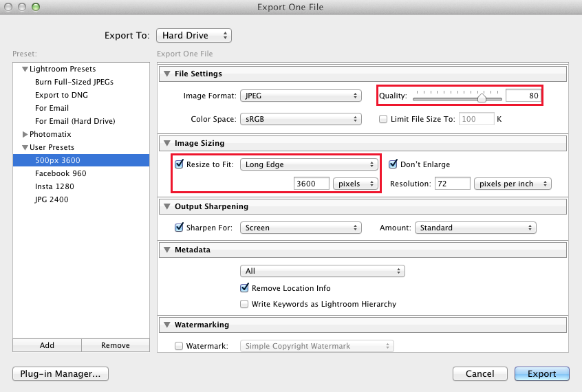Select For Email (Hard Drive) preset

coord(75,121)
